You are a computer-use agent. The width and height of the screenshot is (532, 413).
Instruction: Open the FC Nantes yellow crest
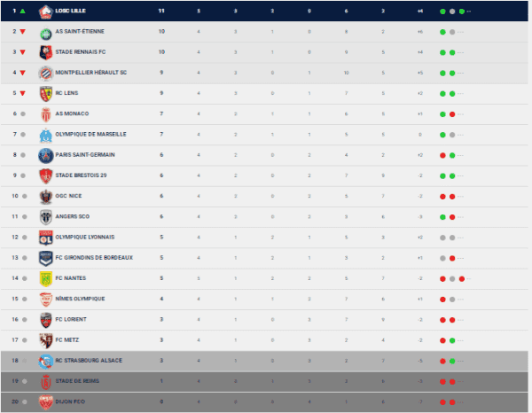tap(46, 278)
